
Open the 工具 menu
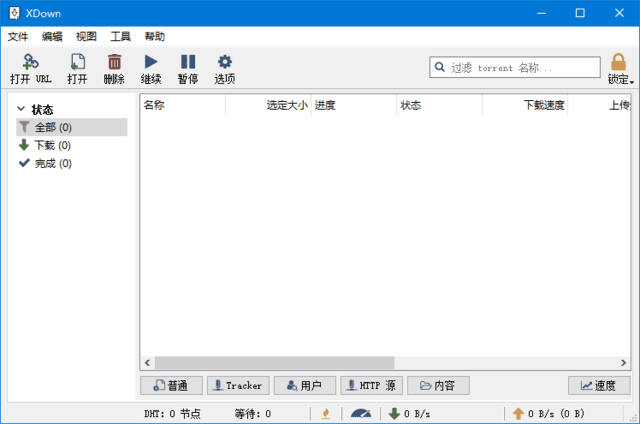click(120, 36)
